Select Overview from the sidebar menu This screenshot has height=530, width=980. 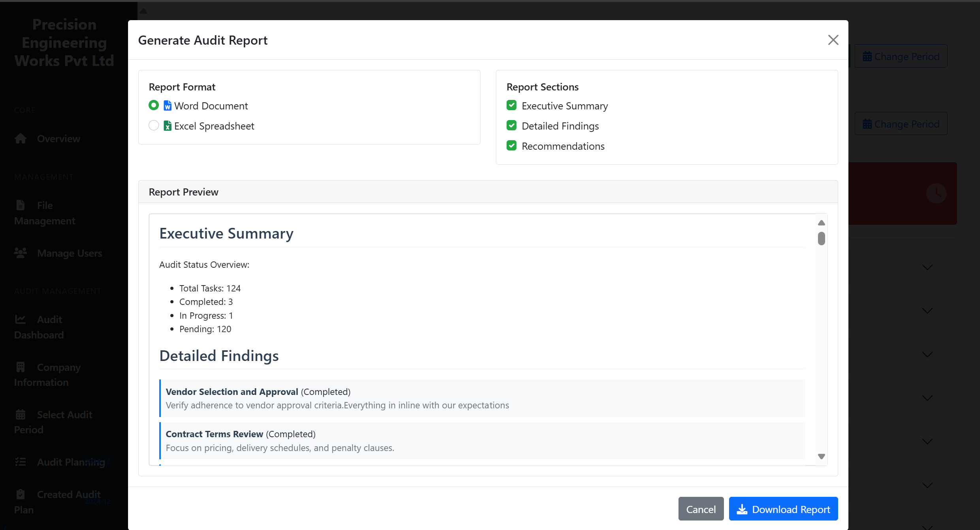point(59,138)
